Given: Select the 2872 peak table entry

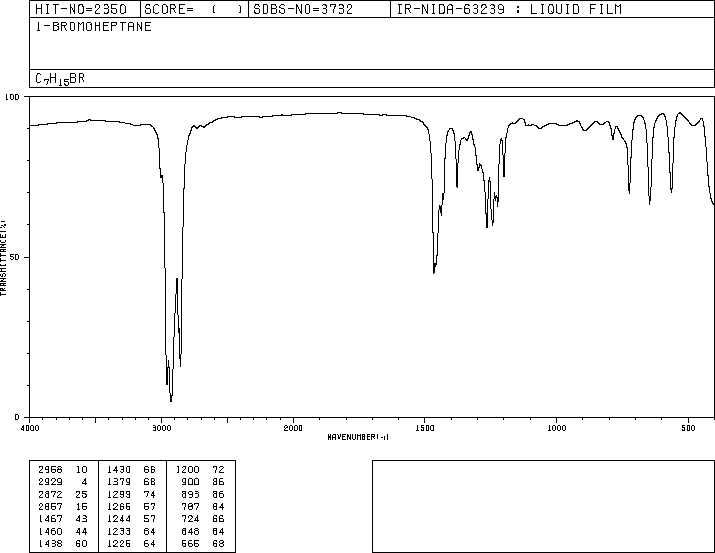Looking at the screenshot, I should pyautogui.click(x=50, y=494).
